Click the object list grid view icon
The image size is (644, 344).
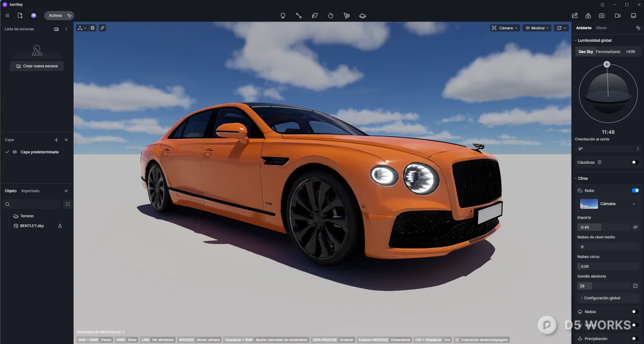pos(67,204)
